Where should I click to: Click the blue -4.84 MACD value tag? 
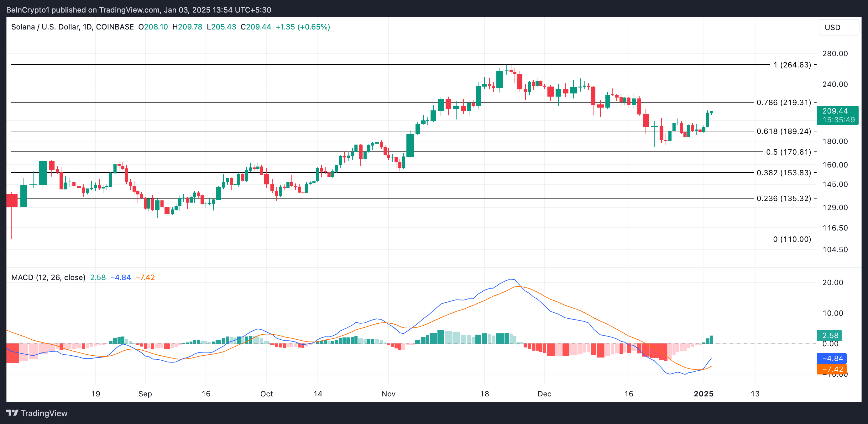tap(832, 358)
